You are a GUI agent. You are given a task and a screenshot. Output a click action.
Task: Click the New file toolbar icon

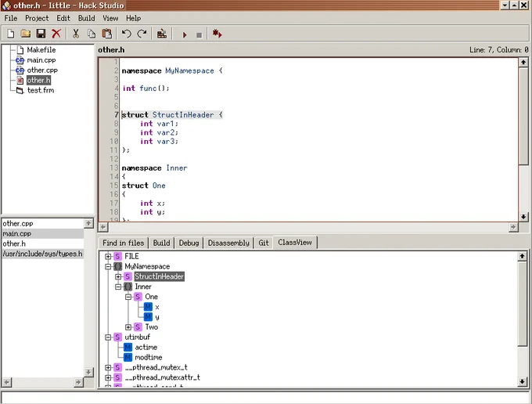pyautogui.click(x=10, y=34)
